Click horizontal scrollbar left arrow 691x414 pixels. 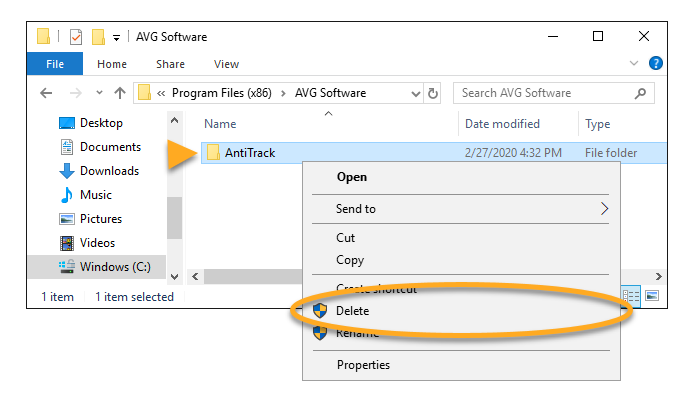195,276
